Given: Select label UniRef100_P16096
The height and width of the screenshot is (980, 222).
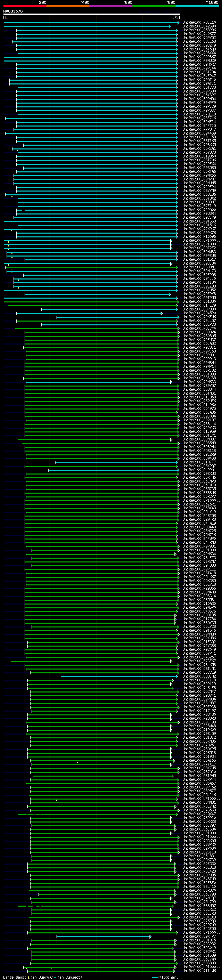Looking at the screenshot, I should (199, 237).
